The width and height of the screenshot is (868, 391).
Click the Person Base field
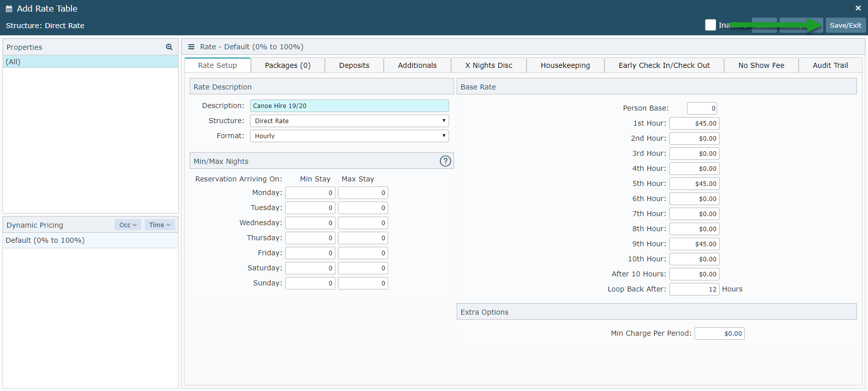702,109
